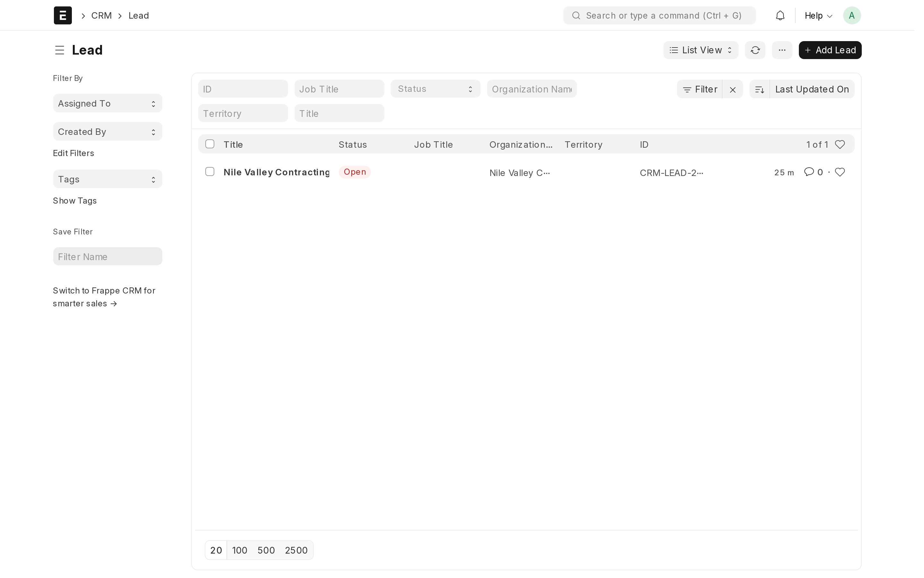Check the Nile Valley Contracting row
This screenshot has width=924, height=578.
tap(210, 172)
